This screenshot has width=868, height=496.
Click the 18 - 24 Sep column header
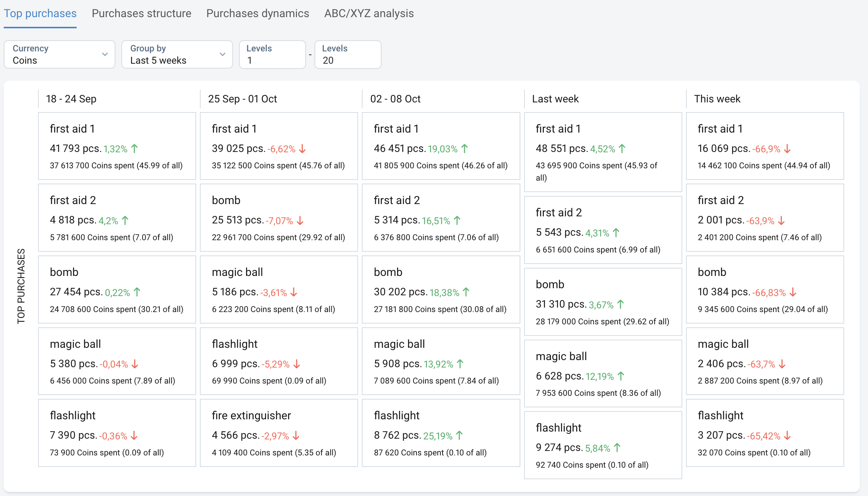click(x=71, y=99)
